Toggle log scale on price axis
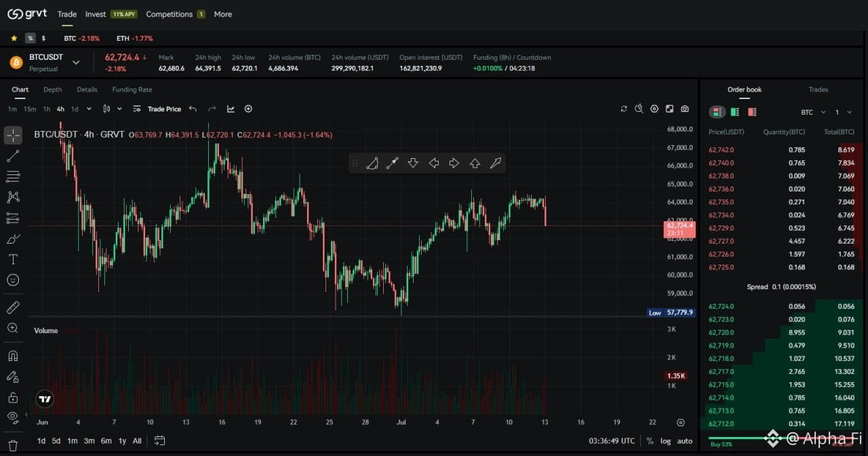Viewport: 868px width, 456px height. pos(666,441)
